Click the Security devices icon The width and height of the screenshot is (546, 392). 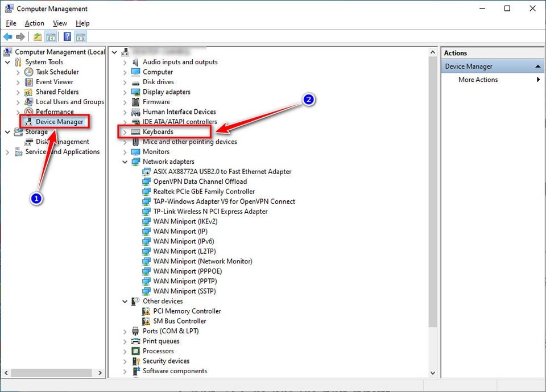tap(135, 361)
